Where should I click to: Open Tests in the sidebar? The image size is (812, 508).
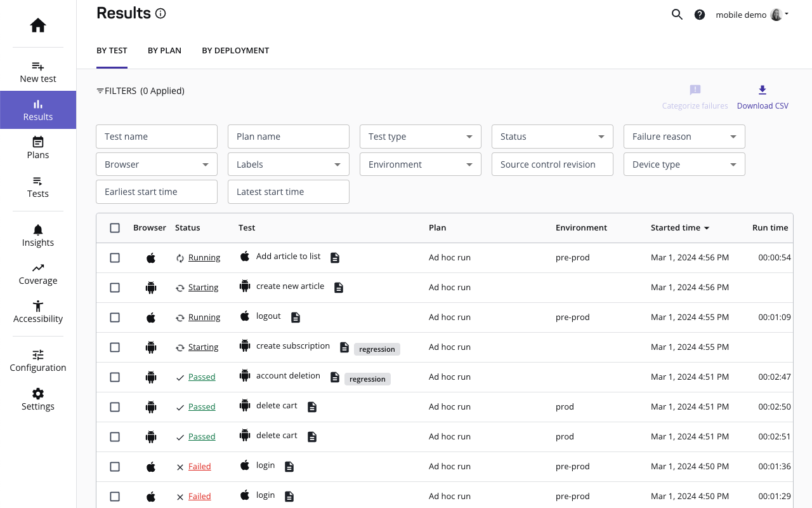38,187
